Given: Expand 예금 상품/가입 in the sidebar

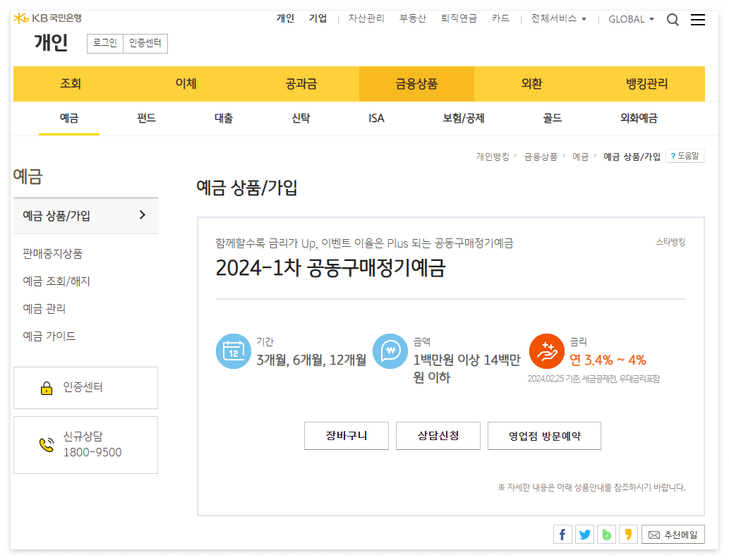Looking at the screenshot, I should point(85,216).
